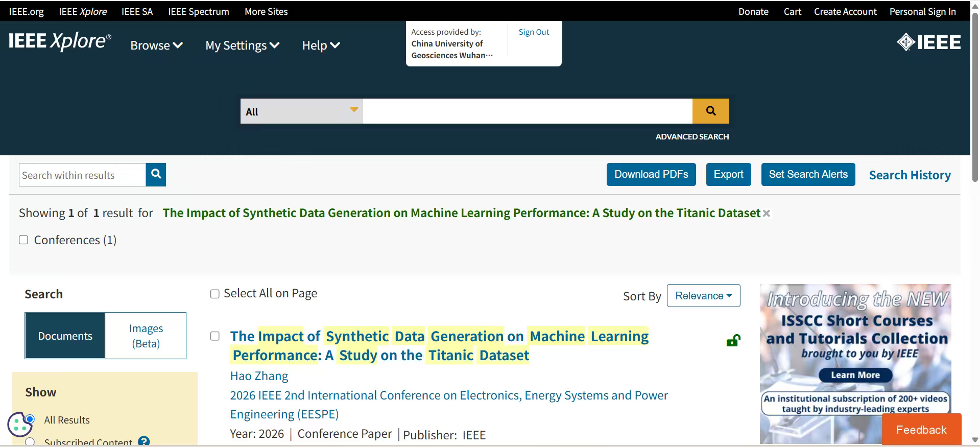Screen dimensions: 980x447
Task: Click the green open access lock icon
Action: point(733,340)
